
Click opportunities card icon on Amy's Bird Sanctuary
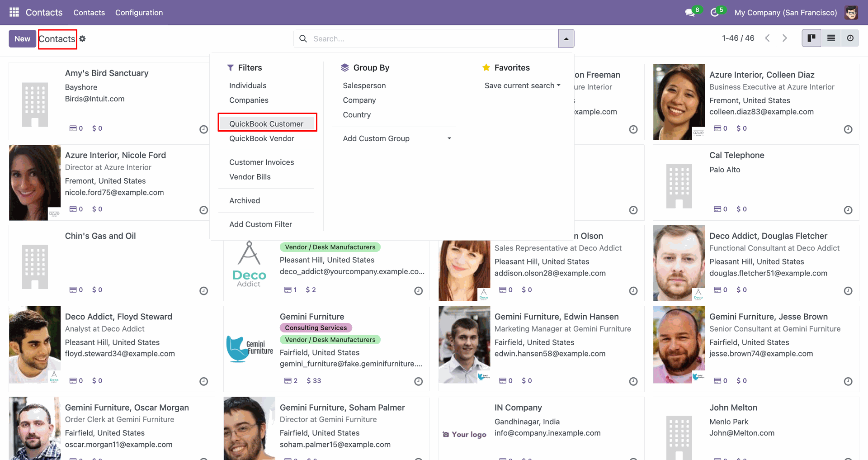pyautogui.click(x=73, y=128)
